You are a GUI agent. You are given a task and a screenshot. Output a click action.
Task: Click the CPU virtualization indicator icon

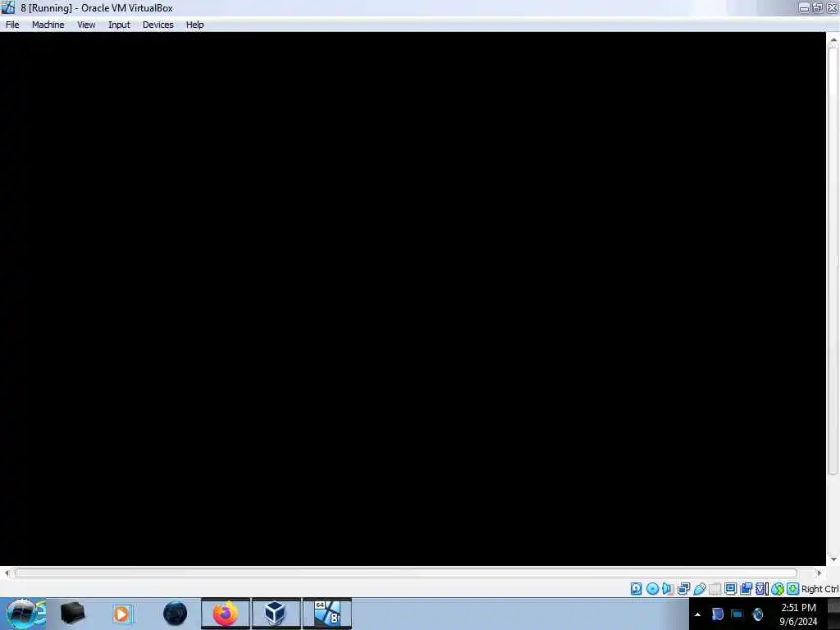point(761,589)
